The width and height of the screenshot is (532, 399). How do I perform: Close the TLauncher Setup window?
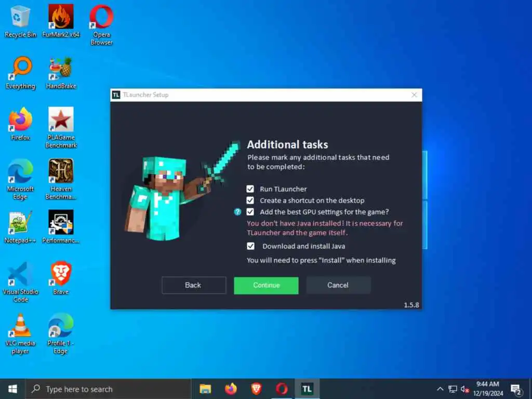(414, 95)
